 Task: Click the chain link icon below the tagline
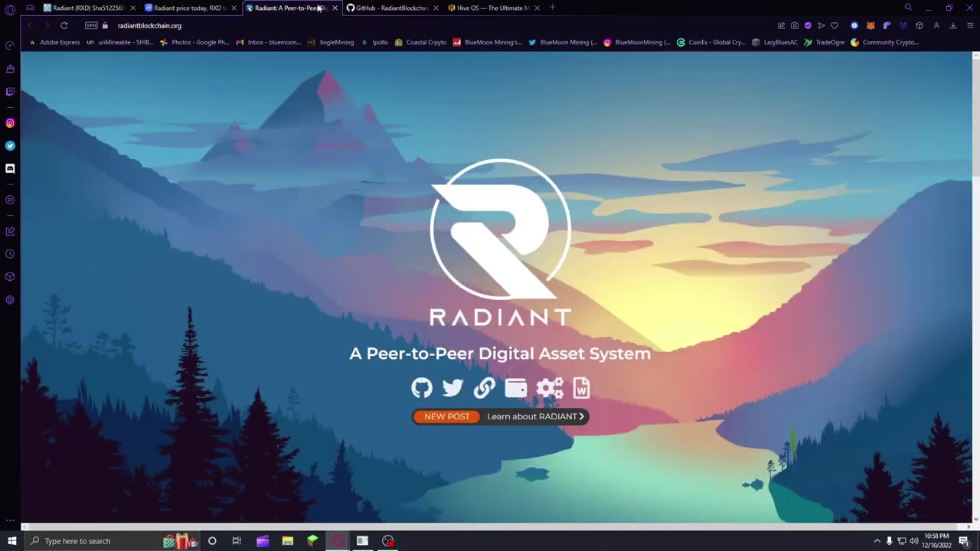(484, 388)
